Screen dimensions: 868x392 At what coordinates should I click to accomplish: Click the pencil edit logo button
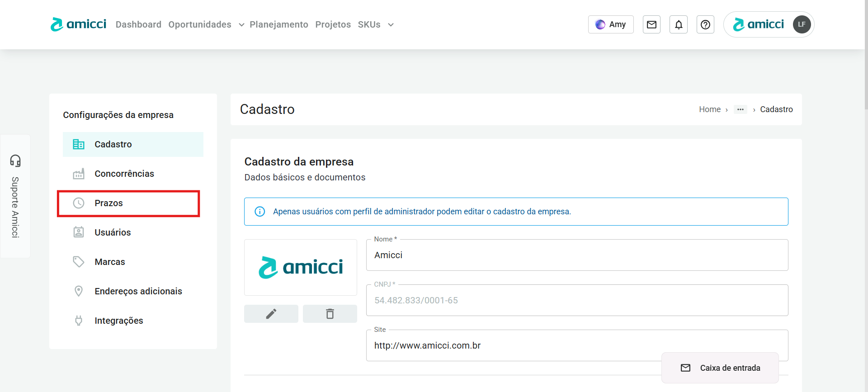pyautogui.click(x=271, y=314)
